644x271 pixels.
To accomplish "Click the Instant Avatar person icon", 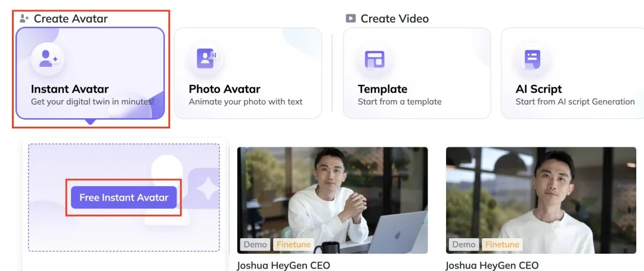I will [48, 58].
